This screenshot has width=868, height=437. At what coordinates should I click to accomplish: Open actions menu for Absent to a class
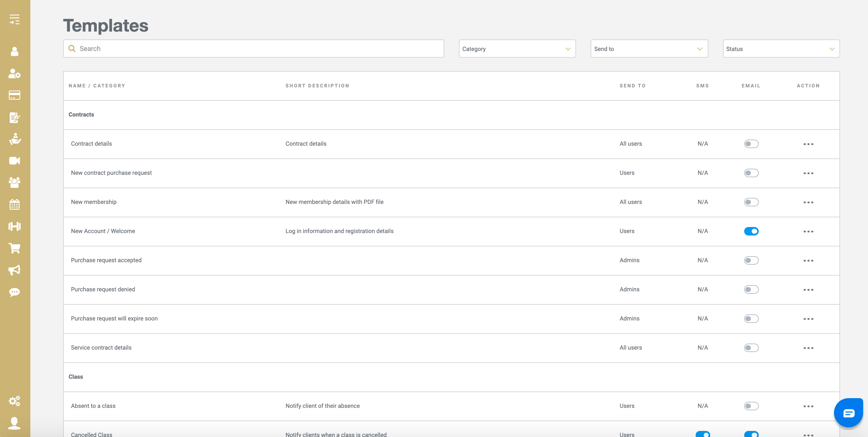[x=808, y=406]
